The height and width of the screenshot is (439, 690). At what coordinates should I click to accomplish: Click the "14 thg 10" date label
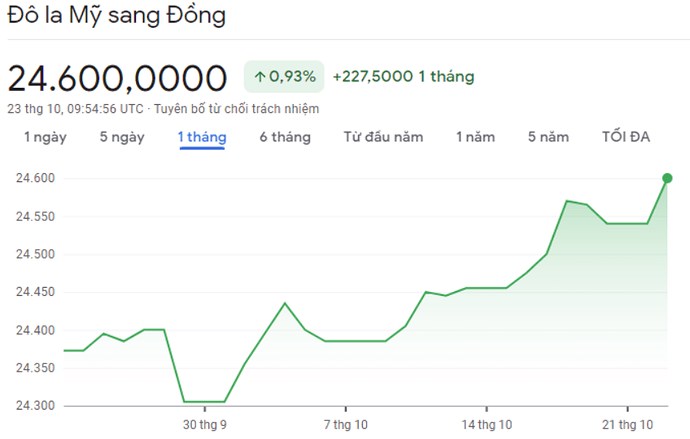pos(487,425)
